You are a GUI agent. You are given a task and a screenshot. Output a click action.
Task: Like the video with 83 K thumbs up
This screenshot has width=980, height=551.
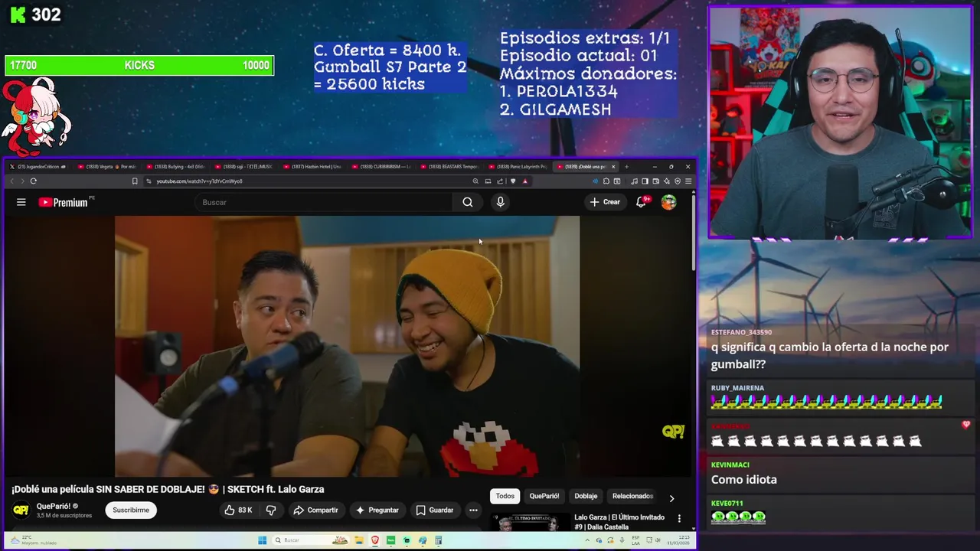point(238,510)
